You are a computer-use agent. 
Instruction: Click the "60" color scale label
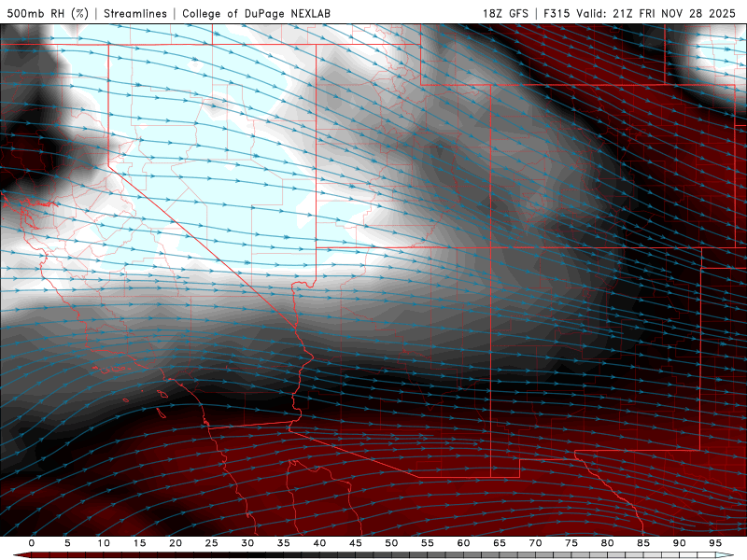pos(463,543)
